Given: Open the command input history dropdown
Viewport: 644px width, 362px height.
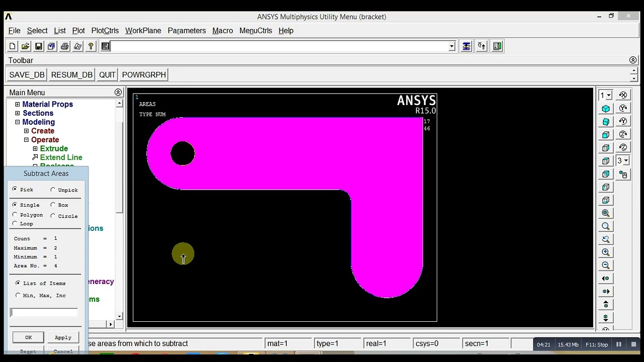Looking at the screenshot, I should click(452, 46).
